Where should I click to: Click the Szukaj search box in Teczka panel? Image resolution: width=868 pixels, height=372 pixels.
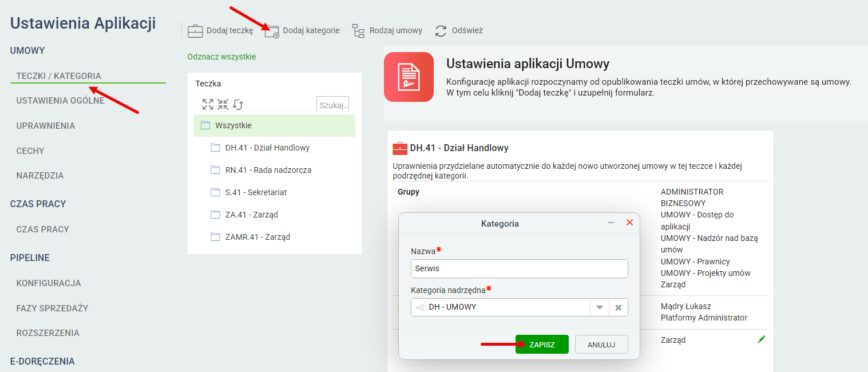(332, 104)
